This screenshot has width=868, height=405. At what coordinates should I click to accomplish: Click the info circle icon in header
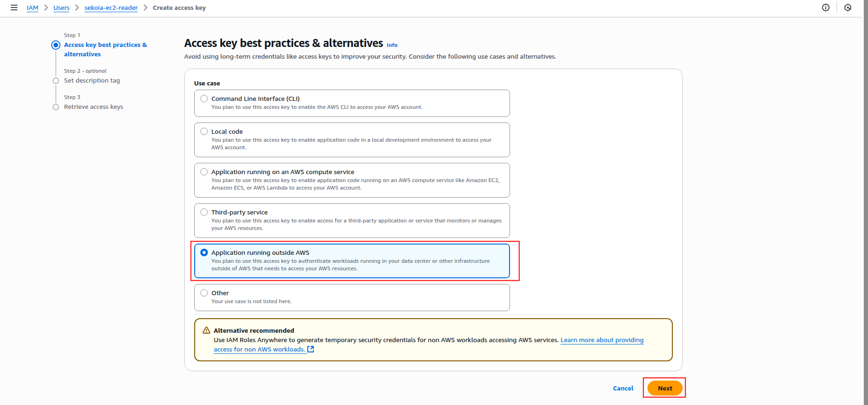click(826, 8)
